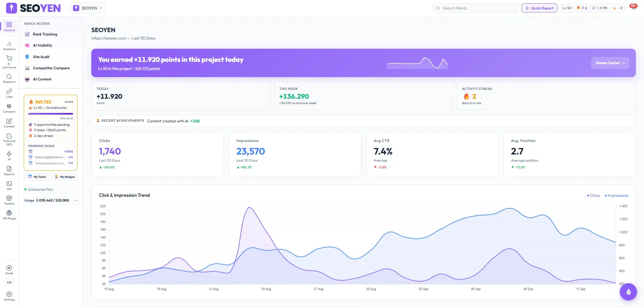This screenshot has height=307, width=644.
Task: Click the AI Content robot icon
Action: [x=27, y=79]
